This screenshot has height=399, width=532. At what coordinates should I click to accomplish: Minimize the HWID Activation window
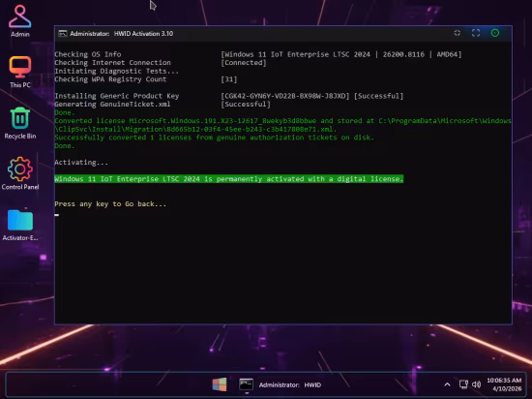click(457, 33)
